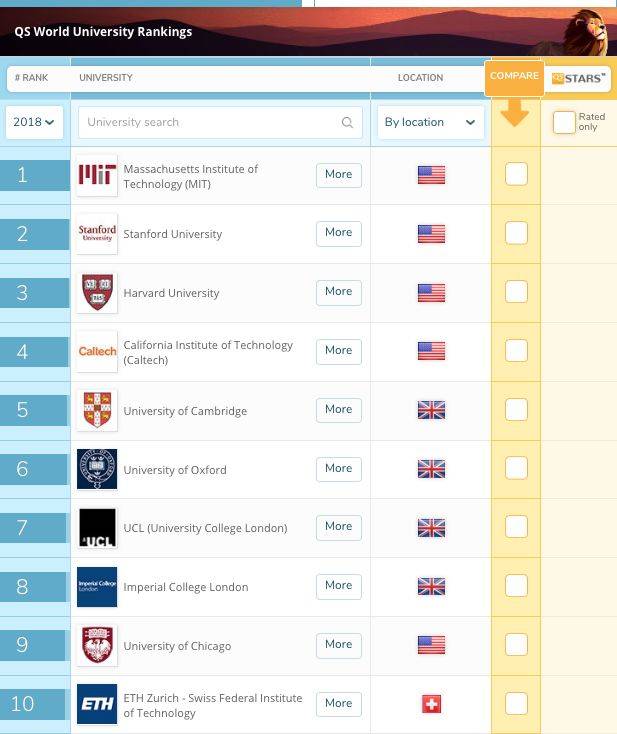The image size is (617, 734).
Task: Click More button for Stanford University
Action: click(x=338, y=233)
